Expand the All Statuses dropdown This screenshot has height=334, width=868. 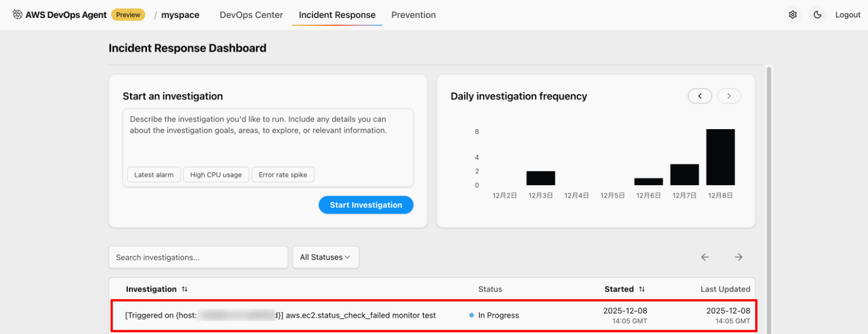pyautogui.click(x=325, y=258)
